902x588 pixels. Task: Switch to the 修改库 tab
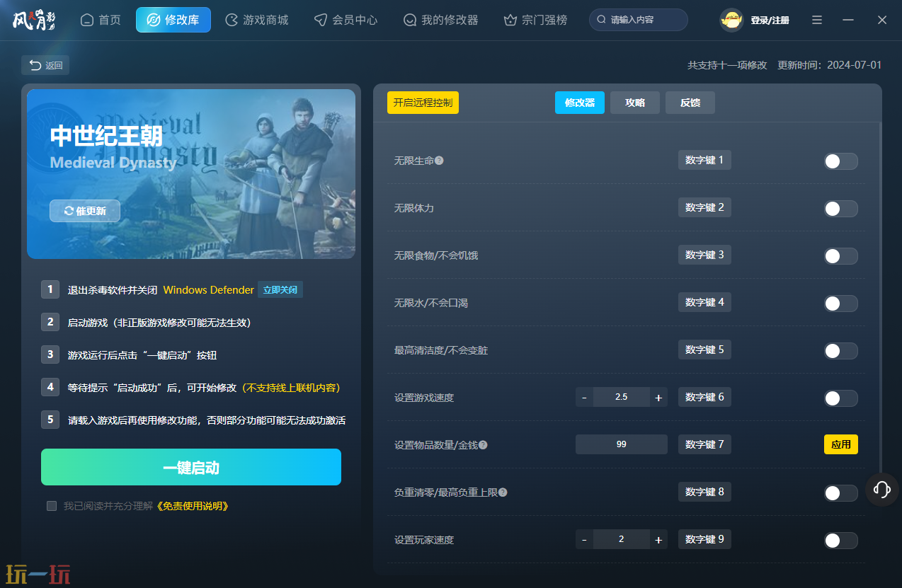coord(173,20)
